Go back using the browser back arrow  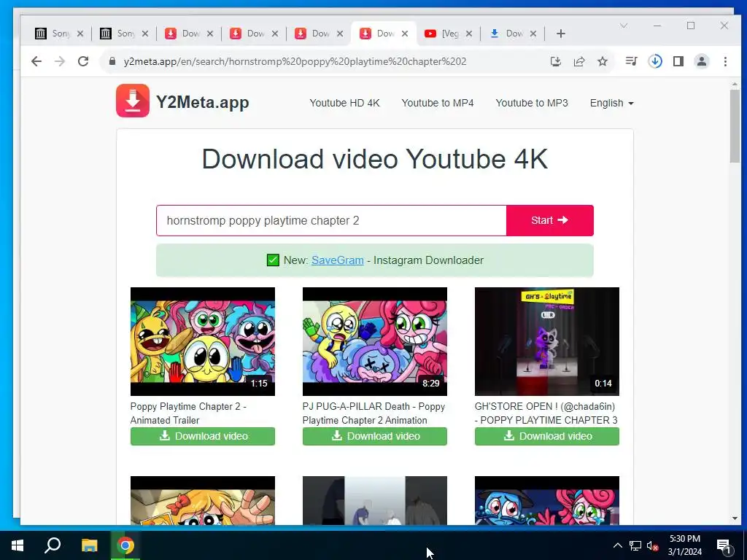(x=36, y=61)
